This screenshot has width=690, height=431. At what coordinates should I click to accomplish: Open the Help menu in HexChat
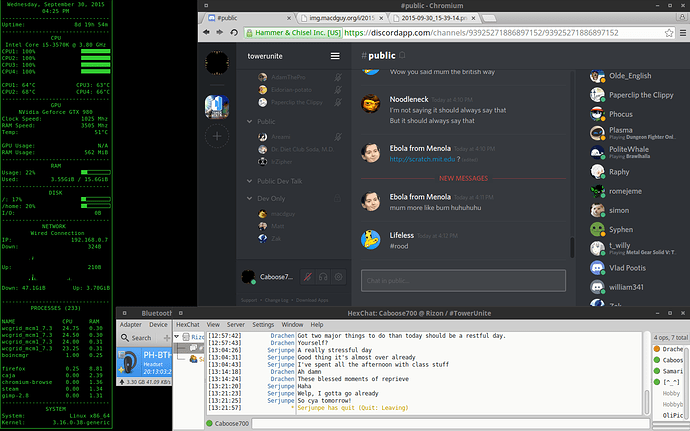[317, 324]
